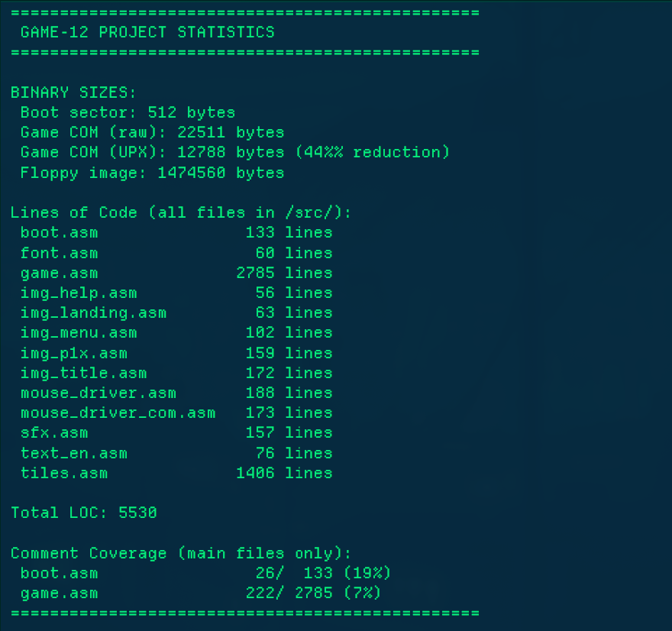Viewport: 672px width, 631px height.
Task: Select the Game COM (raw) size line
Action: coord(152,132)
